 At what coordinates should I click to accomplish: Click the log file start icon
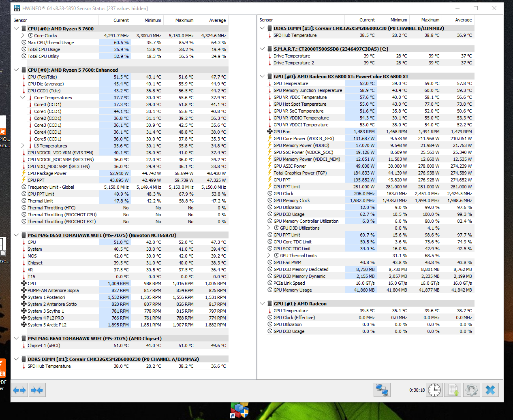pos(453,390)
